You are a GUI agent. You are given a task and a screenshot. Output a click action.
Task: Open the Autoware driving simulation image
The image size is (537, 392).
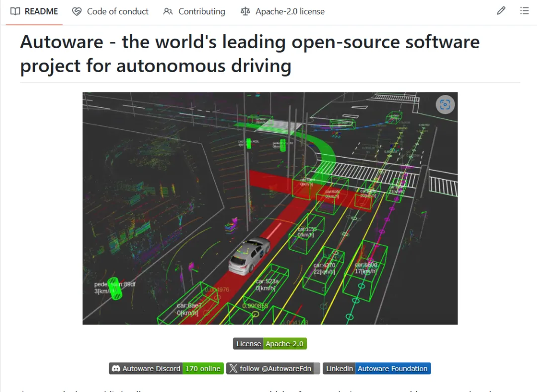tap(270, 208)
